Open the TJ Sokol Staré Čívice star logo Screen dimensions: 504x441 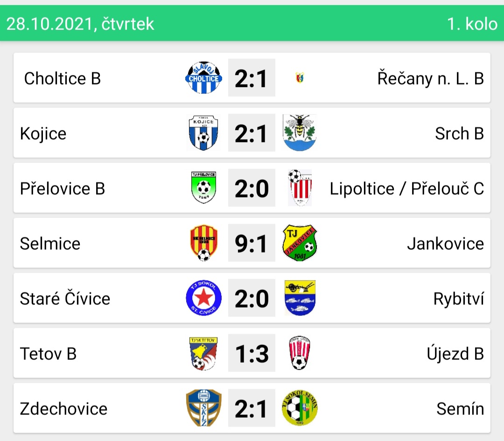[x=203, y=298]
